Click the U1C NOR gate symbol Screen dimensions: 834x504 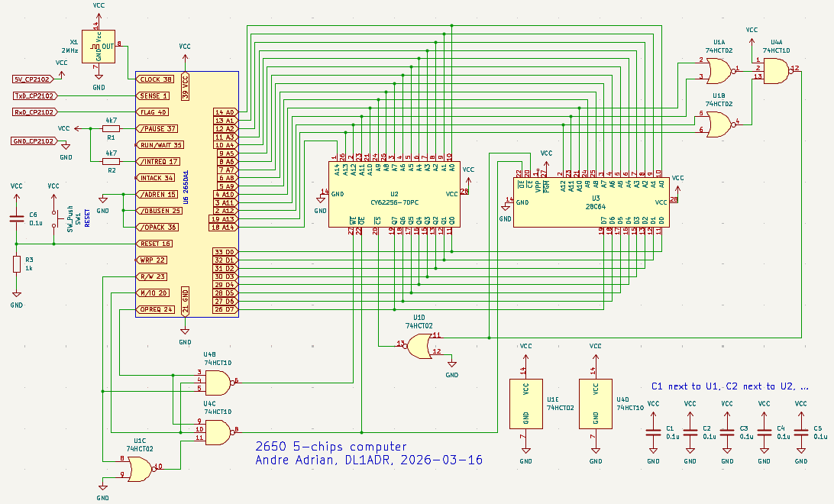141,467
